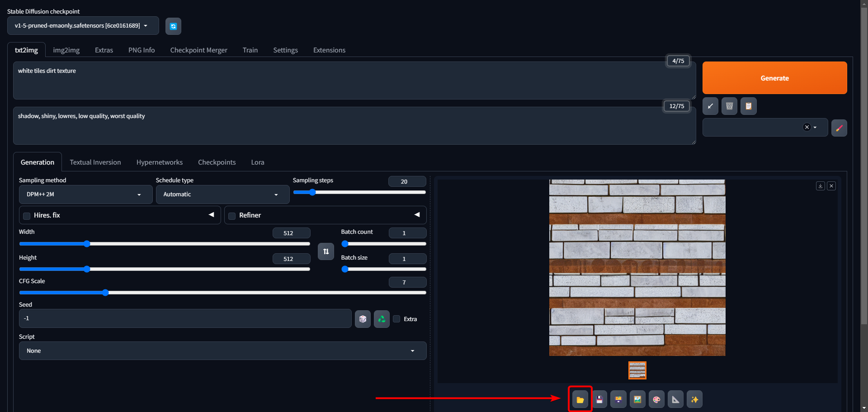Expand the Script dropdown
Screen dimensions: 868x412
tap(222, 351)
